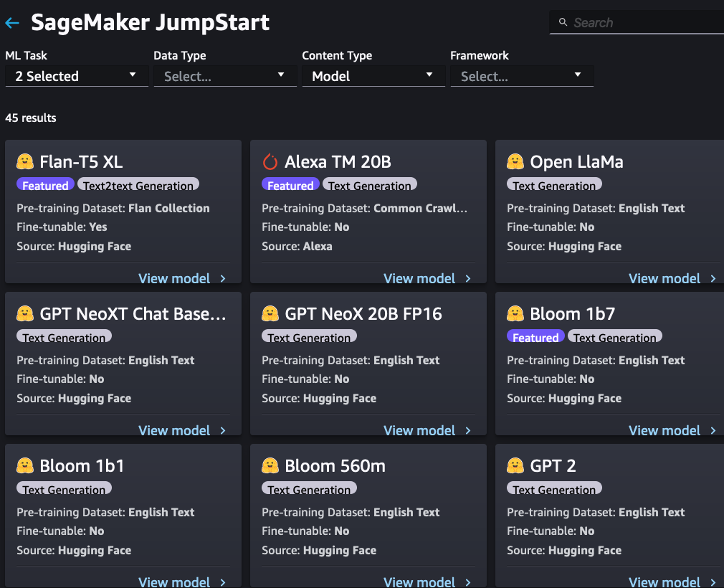Open the Data Type dropdown

(x=225, y=76)
